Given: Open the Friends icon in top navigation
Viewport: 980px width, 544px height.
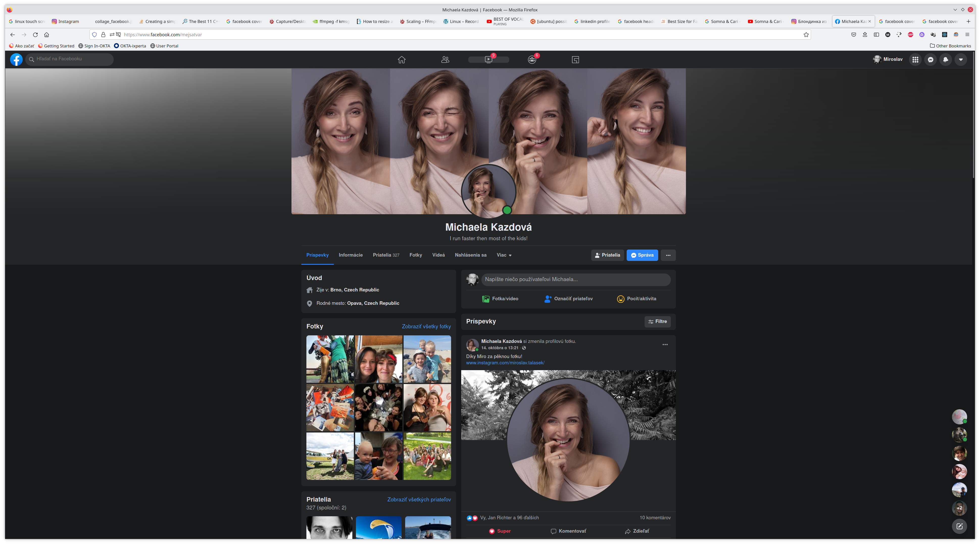Looking at the screenshot, I should (x=445, y=60).
